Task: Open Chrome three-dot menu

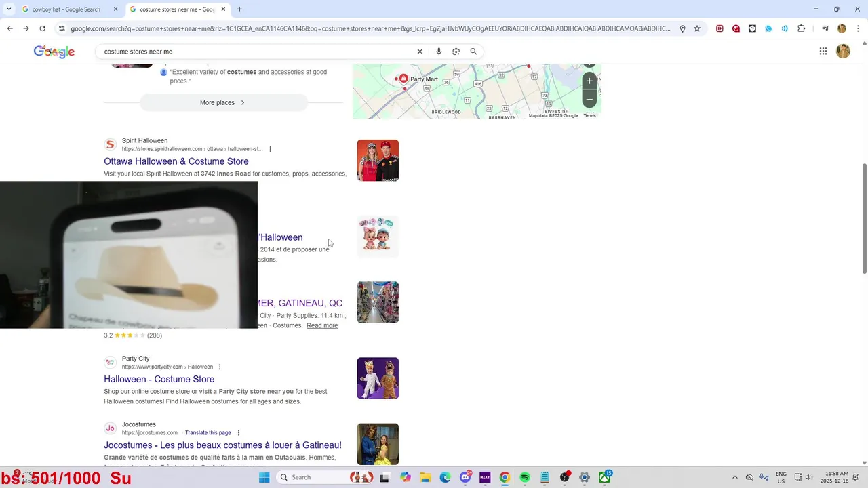Action: [x=857, y=28]
